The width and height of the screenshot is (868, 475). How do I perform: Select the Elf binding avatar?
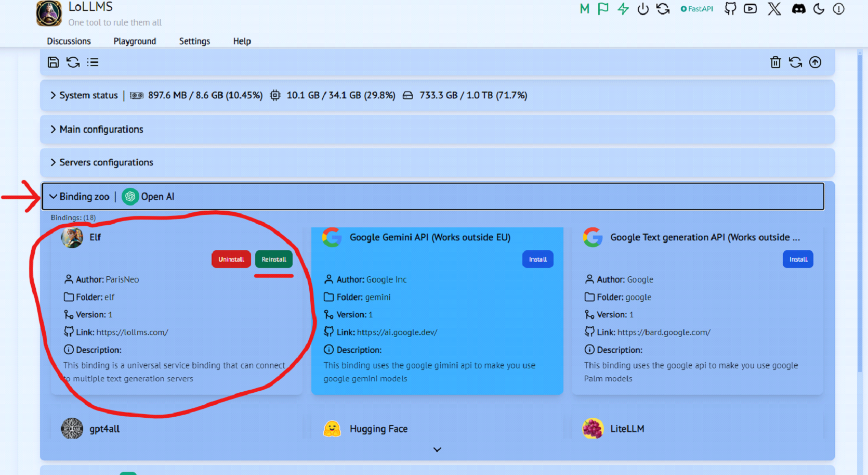72,237
